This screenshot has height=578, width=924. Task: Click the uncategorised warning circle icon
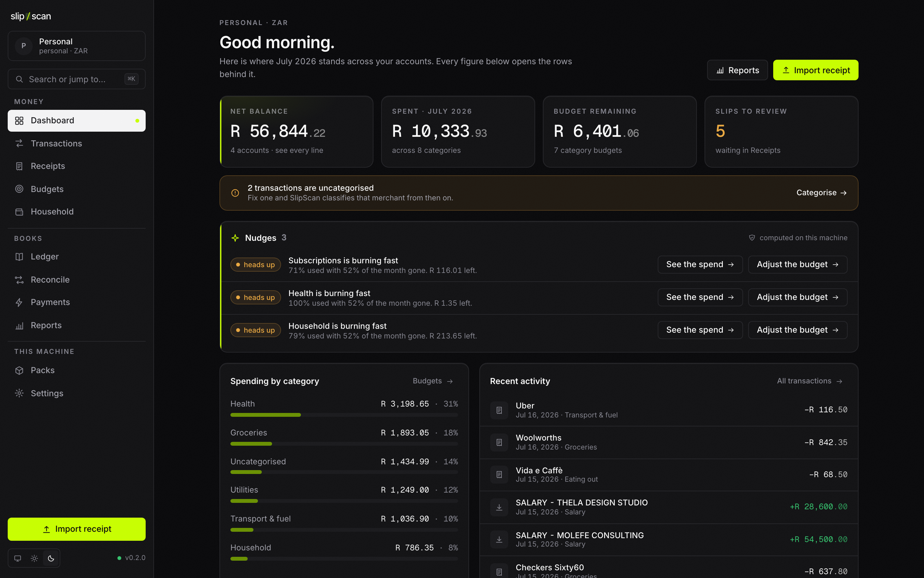[x=235, y=193]
